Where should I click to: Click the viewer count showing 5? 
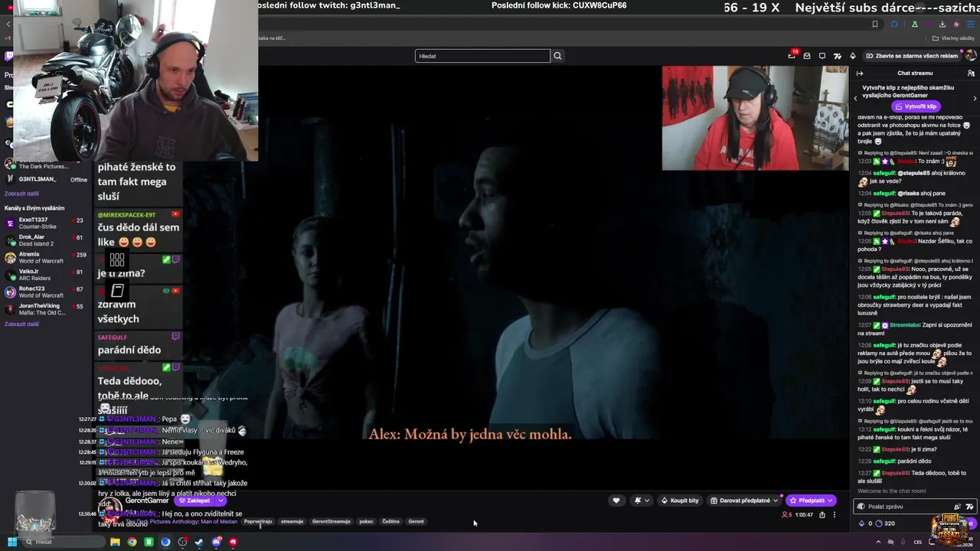[x=786, y=515]
